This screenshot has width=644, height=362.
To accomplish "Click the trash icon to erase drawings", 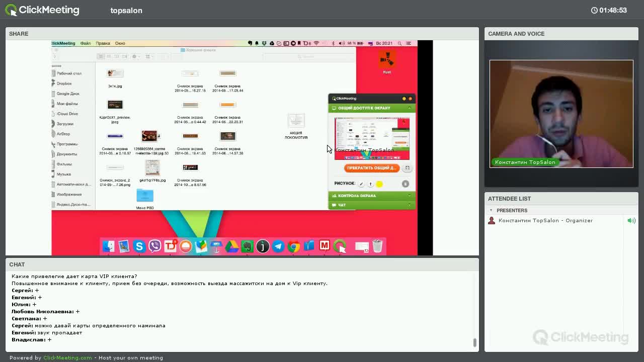I will tap(406, 184).
